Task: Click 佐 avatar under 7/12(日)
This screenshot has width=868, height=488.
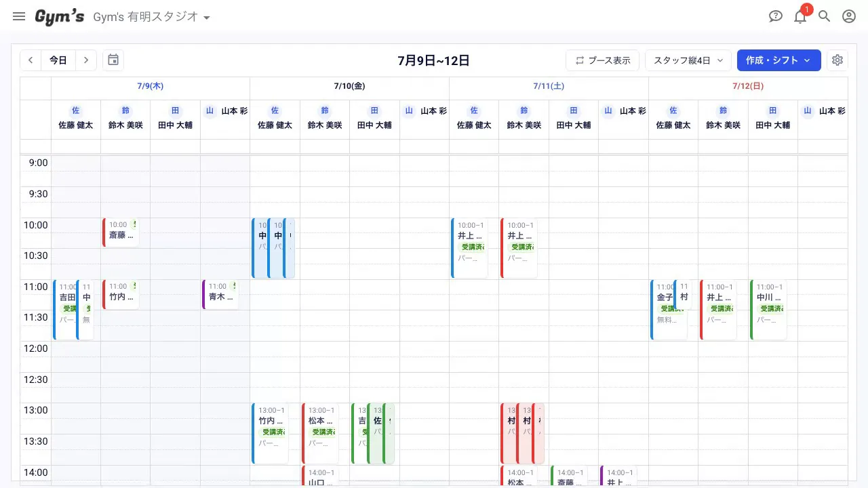Action: tap(673, 110)
